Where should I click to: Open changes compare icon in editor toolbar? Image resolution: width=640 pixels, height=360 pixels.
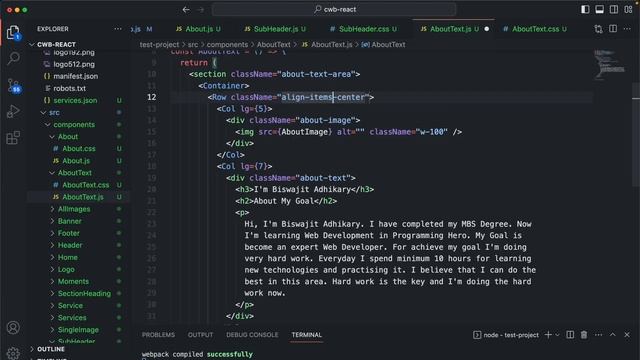(x=598, y=29)
